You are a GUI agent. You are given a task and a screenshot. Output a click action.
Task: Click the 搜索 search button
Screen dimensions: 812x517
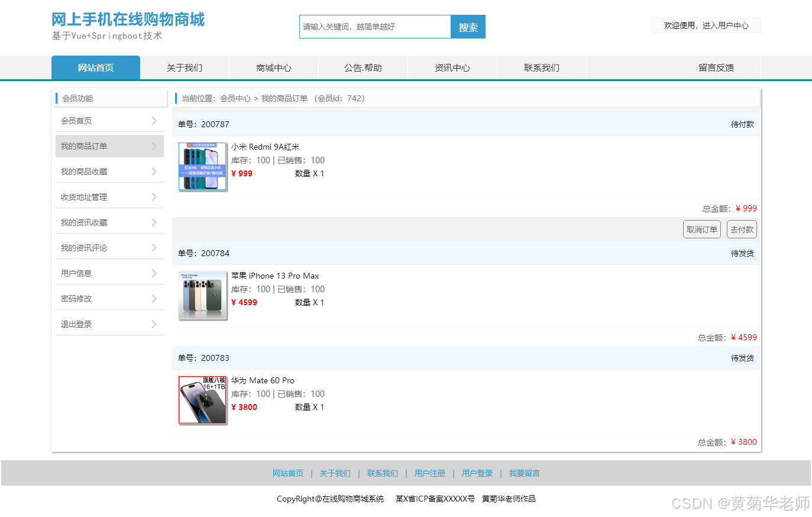(x=468, y=27)
